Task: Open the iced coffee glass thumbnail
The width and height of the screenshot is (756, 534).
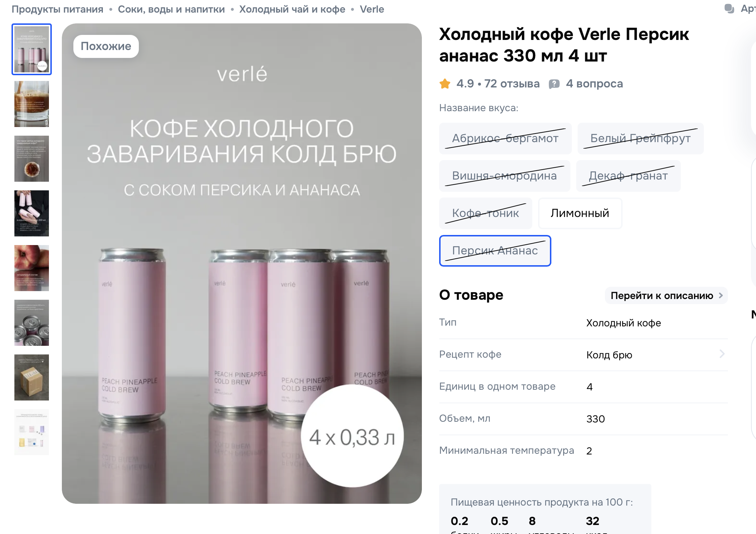Action: click(x=32, y=104)
